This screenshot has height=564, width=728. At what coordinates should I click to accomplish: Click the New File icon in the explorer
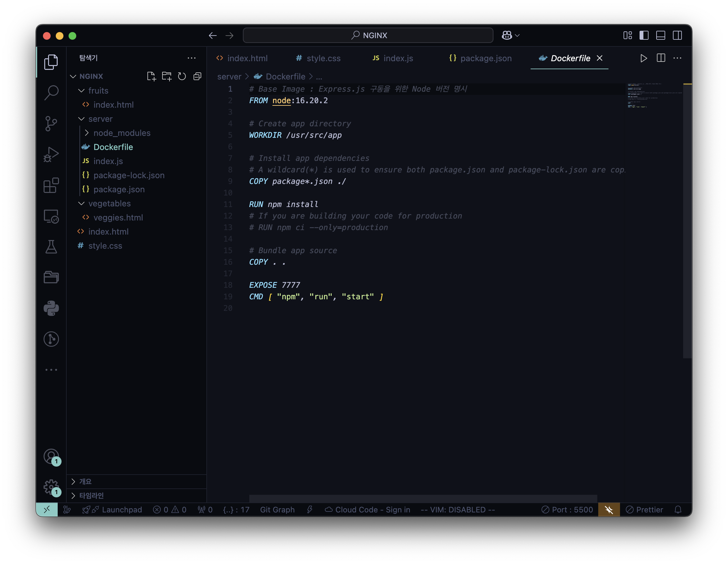click(x=151, y=76)
